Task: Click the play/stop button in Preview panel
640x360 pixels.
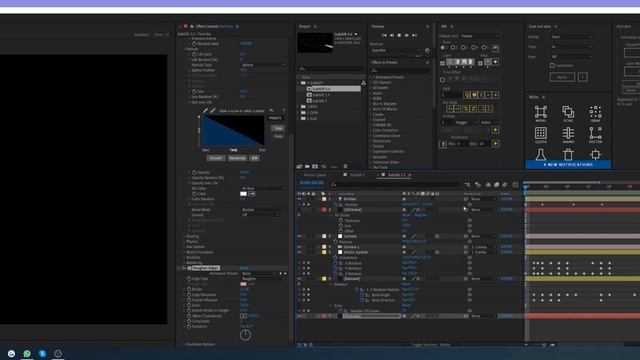Action: click(x=399, y=36)
